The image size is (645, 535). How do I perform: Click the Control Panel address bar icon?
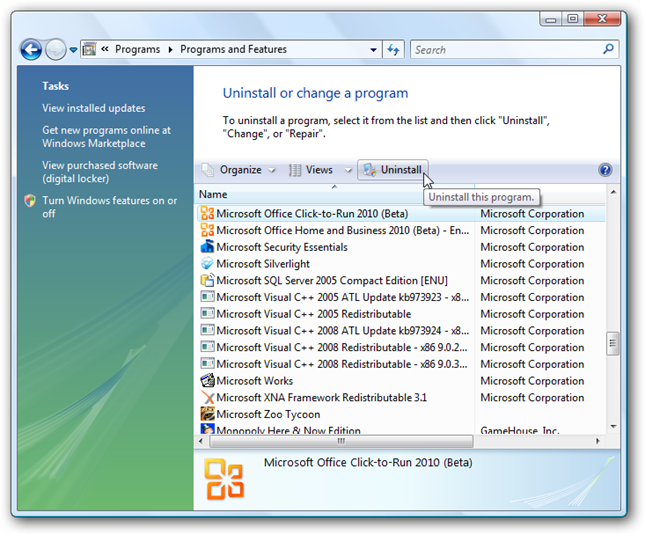[x=89, y=50]
